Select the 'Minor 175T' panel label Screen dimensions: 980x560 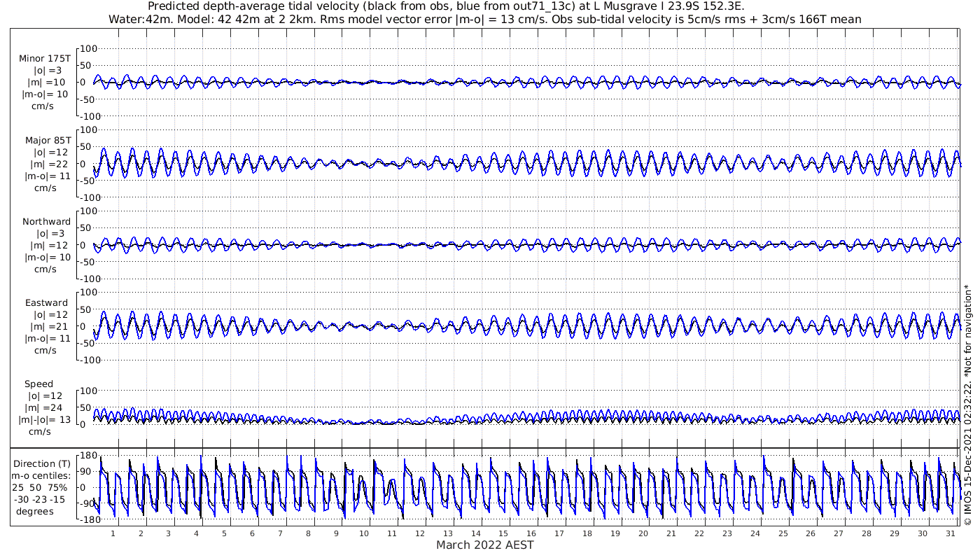[45, 59]
